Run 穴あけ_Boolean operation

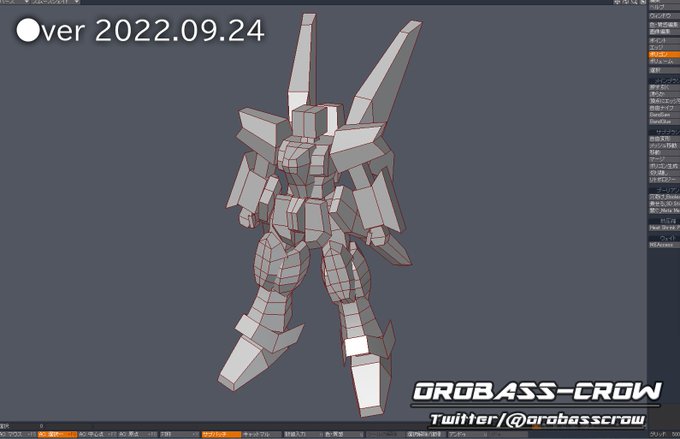[664, 197]
